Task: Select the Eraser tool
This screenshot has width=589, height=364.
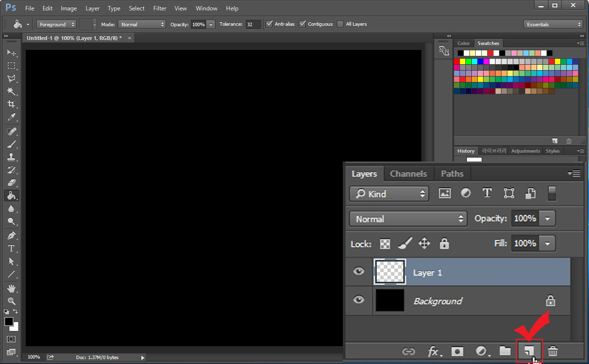Action: click(11, 183)
